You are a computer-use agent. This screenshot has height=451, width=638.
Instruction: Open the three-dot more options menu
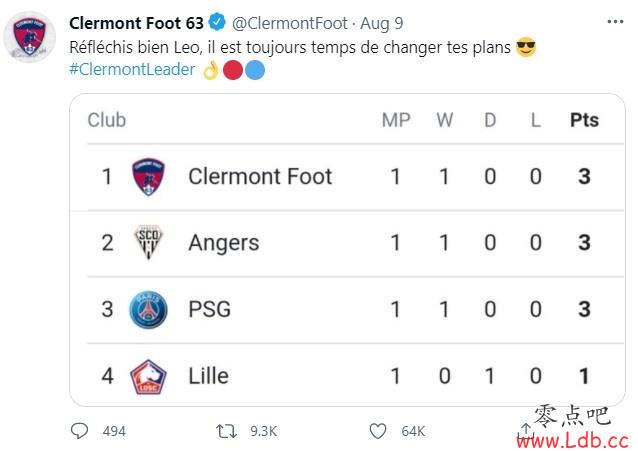click(x=615, y=22)
